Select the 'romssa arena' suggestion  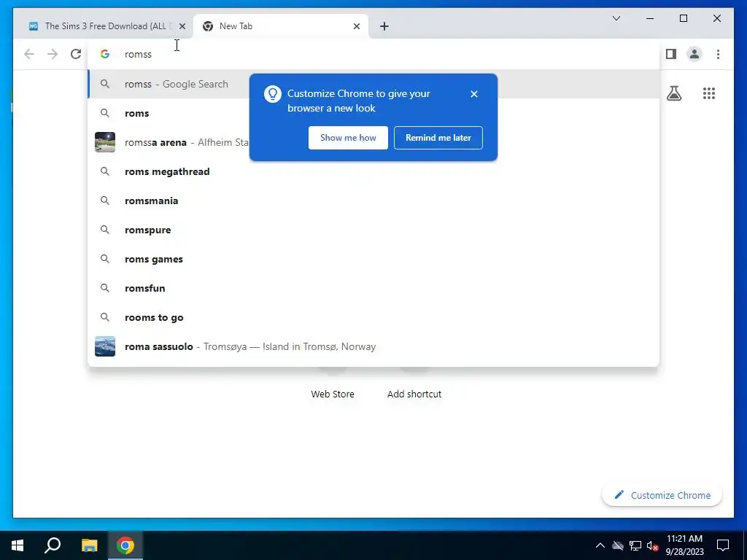[373, 142]
